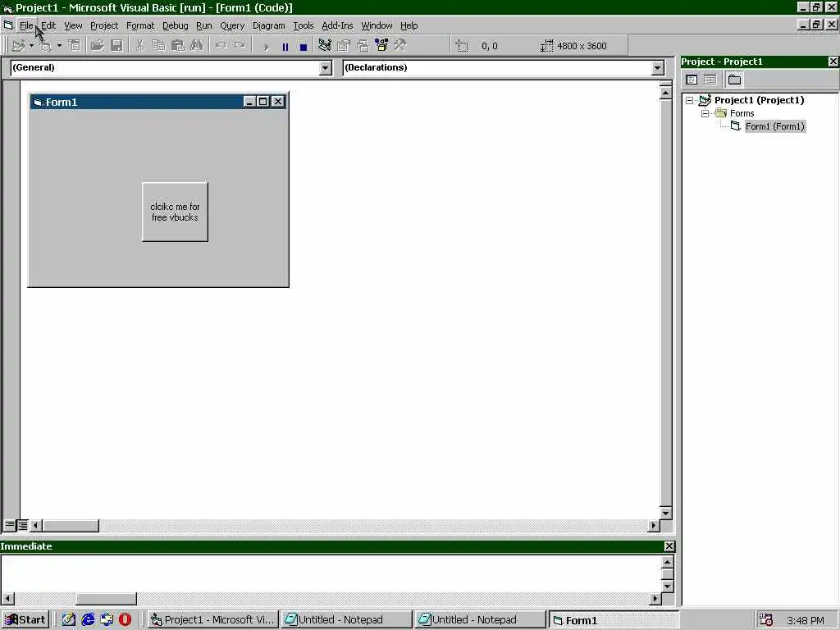Click the Add Standard EXE Project icon
The width and height of the screenshot is (840, 630).
coord(18,46)
